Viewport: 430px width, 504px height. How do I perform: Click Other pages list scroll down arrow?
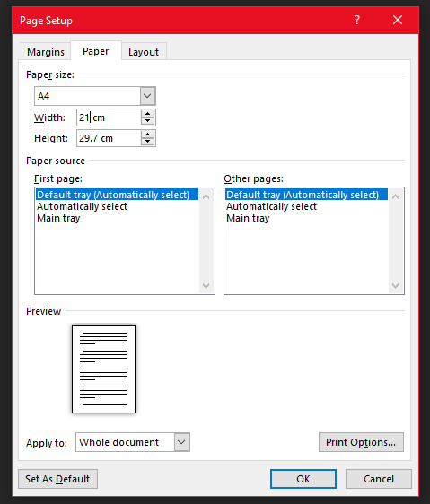click(x=396, y=285)
